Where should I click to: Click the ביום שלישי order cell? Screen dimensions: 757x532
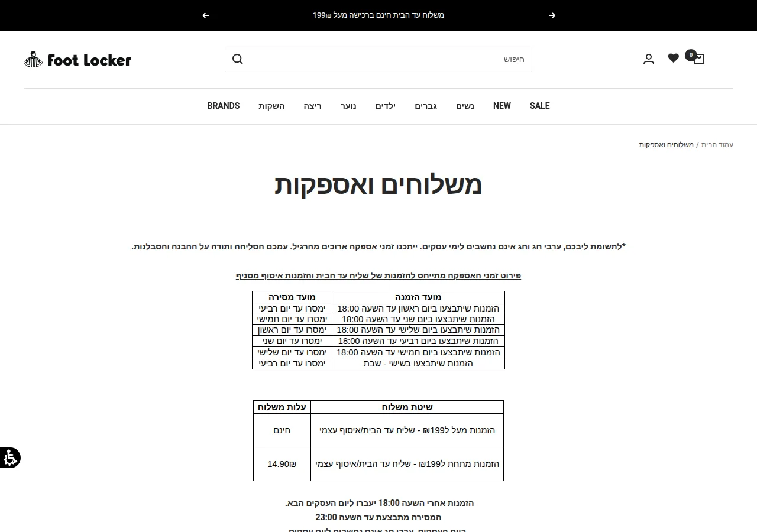pos(419,330)
